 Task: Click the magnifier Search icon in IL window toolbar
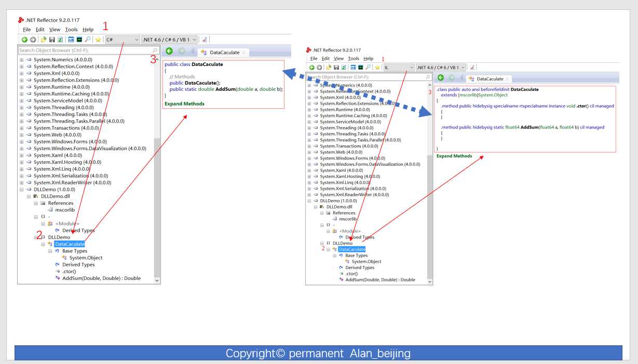pos(368,67)
